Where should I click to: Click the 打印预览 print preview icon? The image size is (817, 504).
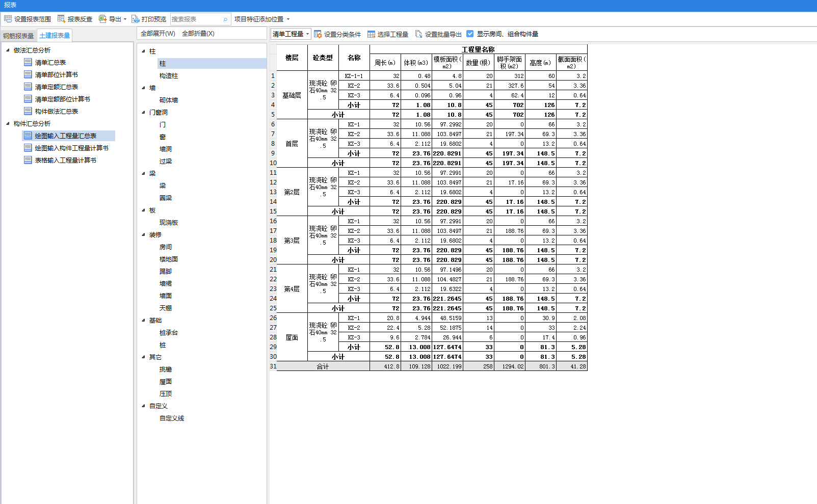(x=136, y=19)
